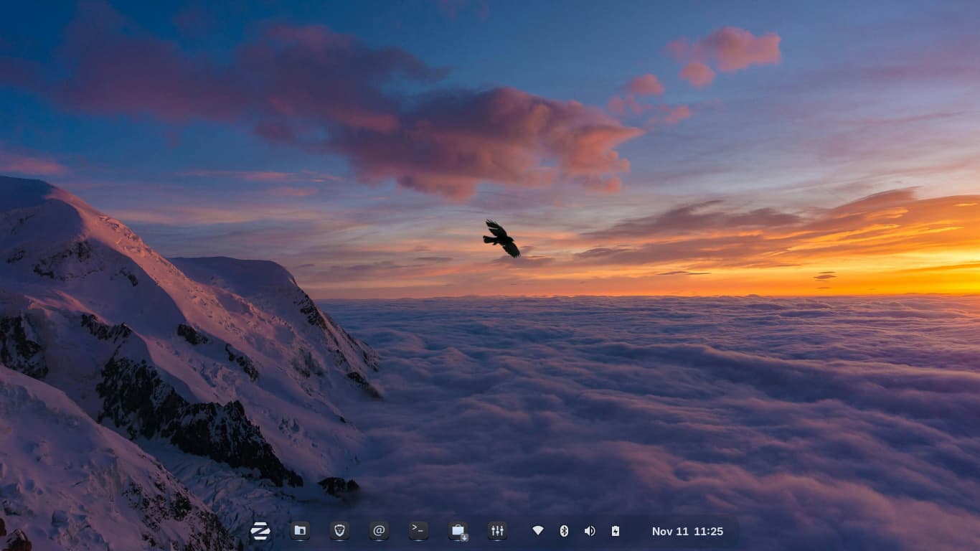
Task: Click the Wi-Fi network indicator
Action: click(537, 531)
